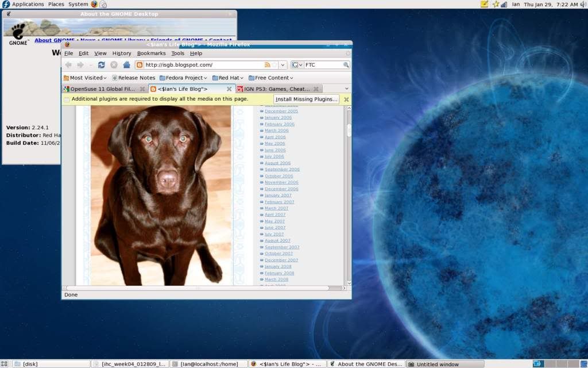Screen dimensions: 588x368
Task: Dismiss the missing plugins notification bar
Action: tap(346, 99)
